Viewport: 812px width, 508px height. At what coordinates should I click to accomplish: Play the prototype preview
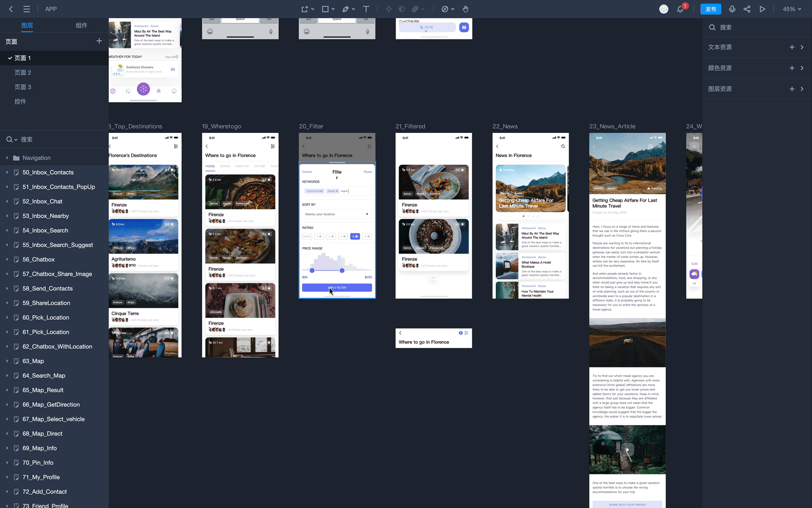(x=763, y=9)
